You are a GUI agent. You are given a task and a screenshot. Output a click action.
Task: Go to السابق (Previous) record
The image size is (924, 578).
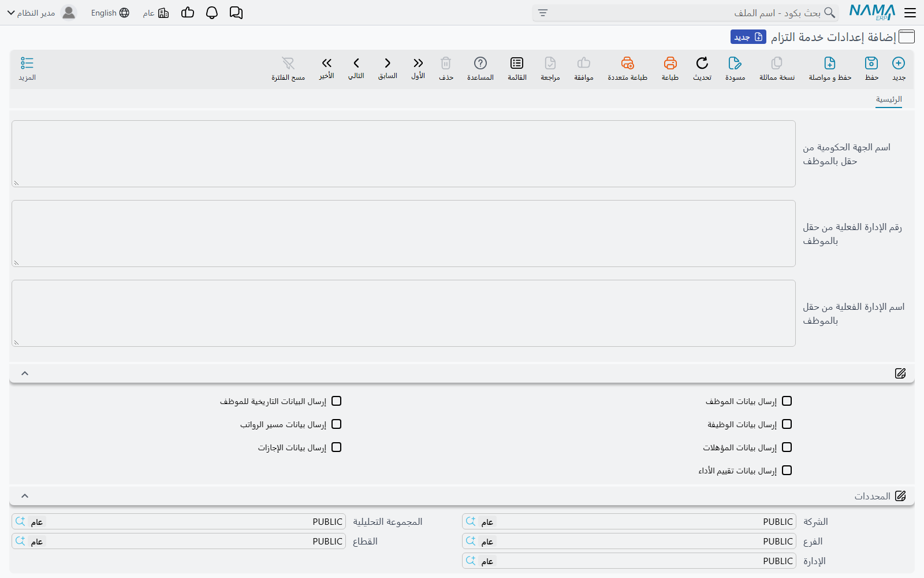pos(388,64)
